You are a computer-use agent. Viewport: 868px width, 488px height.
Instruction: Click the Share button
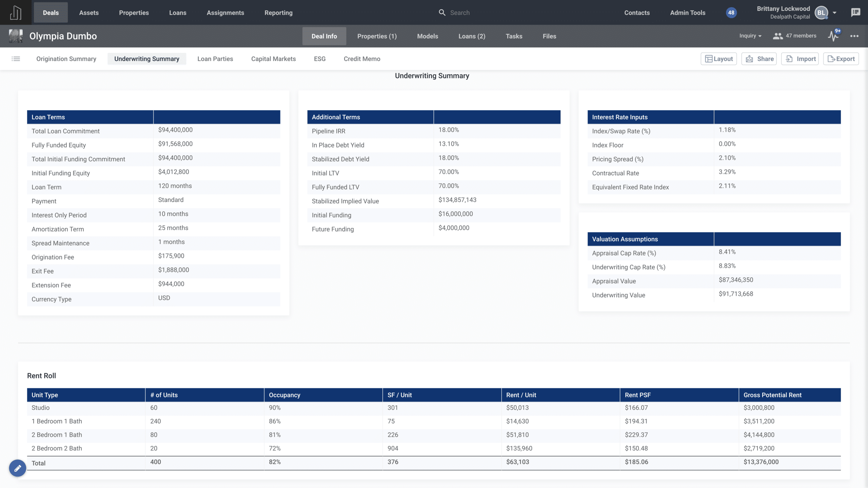(759, 59)
